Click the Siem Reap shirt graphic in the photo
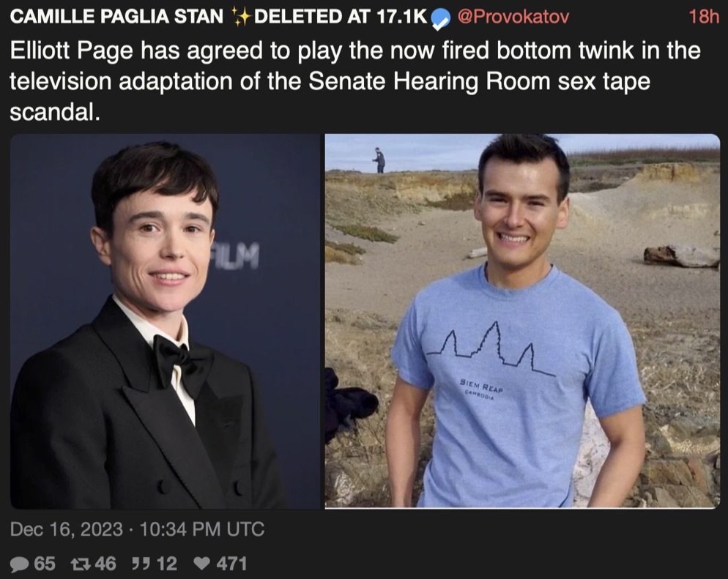Image resolution: width=728 pixels, height=579 pixels. click(x=490, y=359)
